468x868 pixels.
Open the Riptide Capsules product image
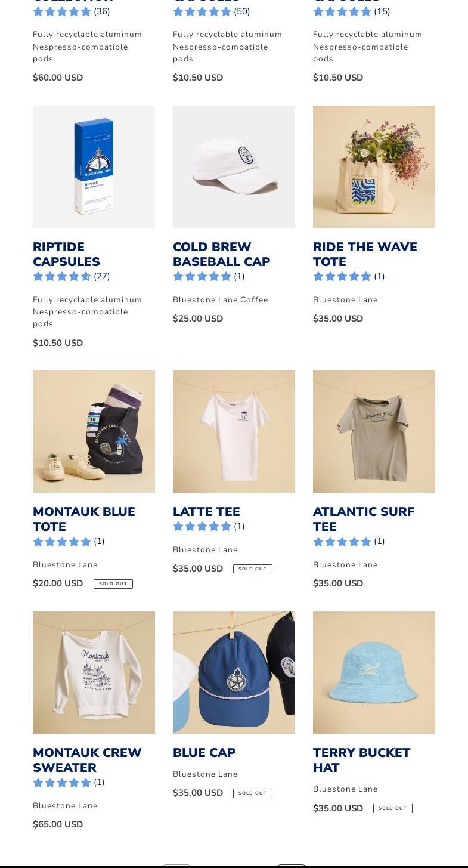[x=94, y=166]
